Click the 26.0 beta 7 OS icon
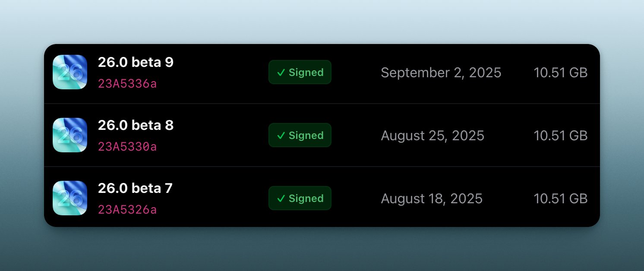This screenshot has height=271, width=644. [70, 198]
